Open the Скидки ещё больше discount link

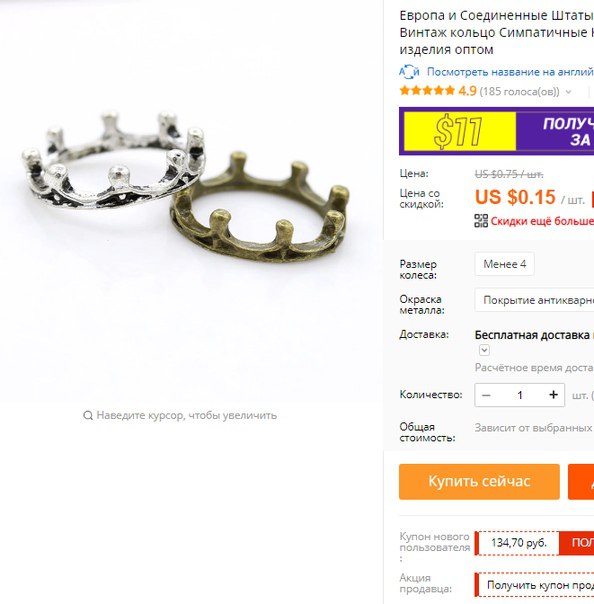(542, 221)
